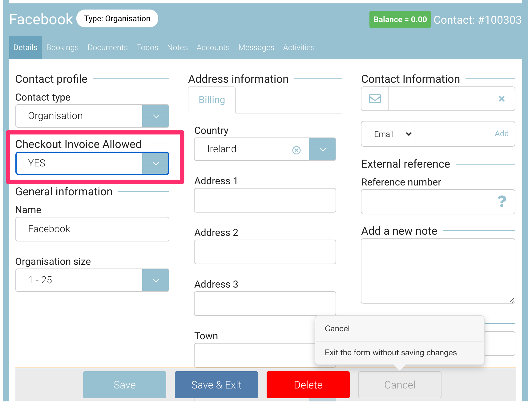Click the Reference number question mark icon
Screen dimensions: 532x414
point(502,202)
